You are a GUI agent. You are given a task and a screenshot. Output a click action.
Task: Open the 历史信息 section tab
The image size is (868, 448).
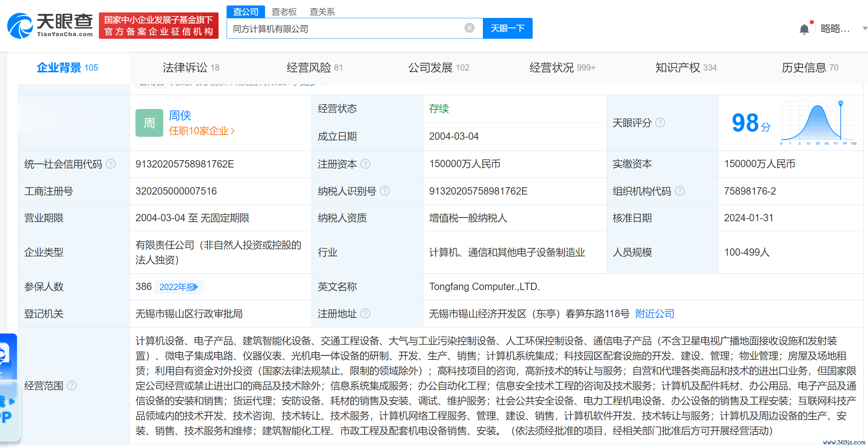point(810,68)
